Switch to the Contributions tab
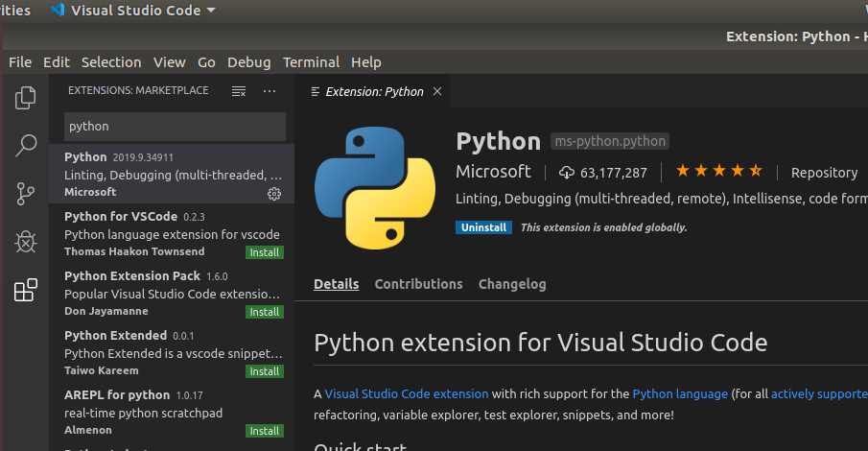Image resolution: width=868 pixels, height=451 pixels. [x=418, y=284]
